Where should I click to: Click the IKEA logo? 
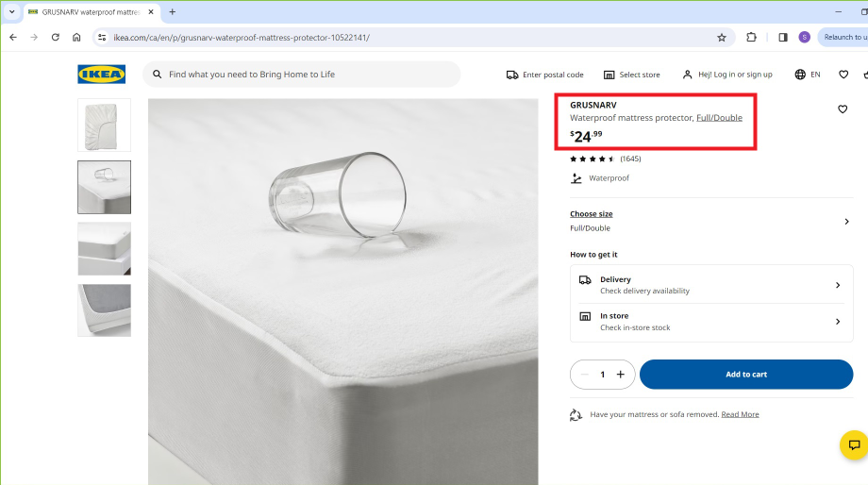(x=101, y=75)
